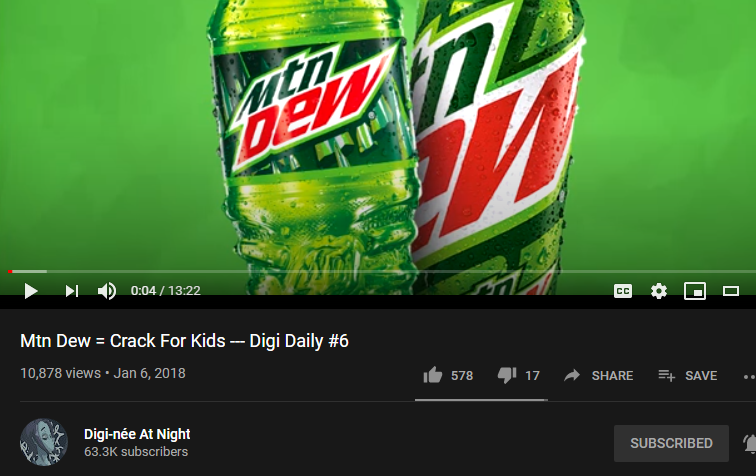Save video to playlist
This screenshot has width=756, height=476.
tap(688, 375)
